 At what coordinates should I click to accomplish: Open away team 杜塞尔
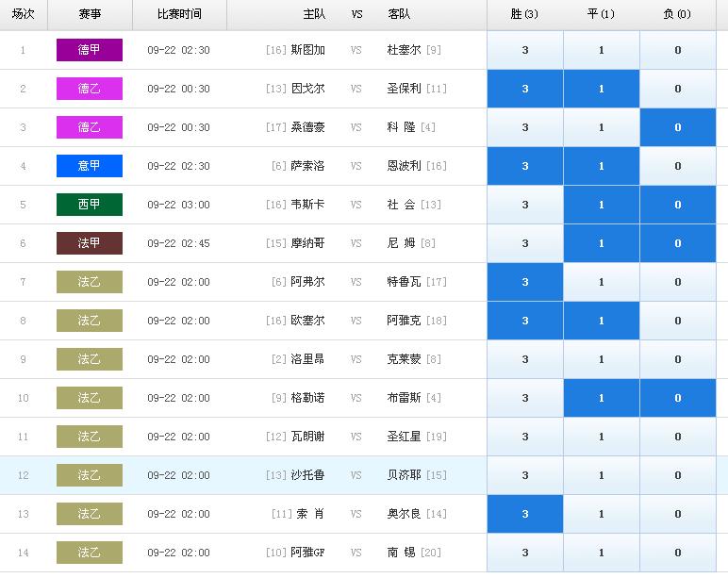pos(404,50)
